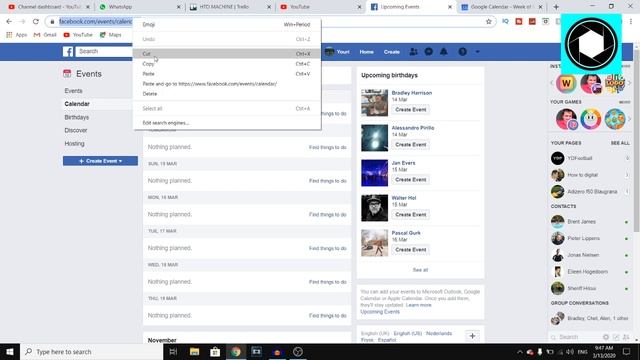Click Create in the Facebook header
The image size is (640, 360).
(x=391, y=52)
